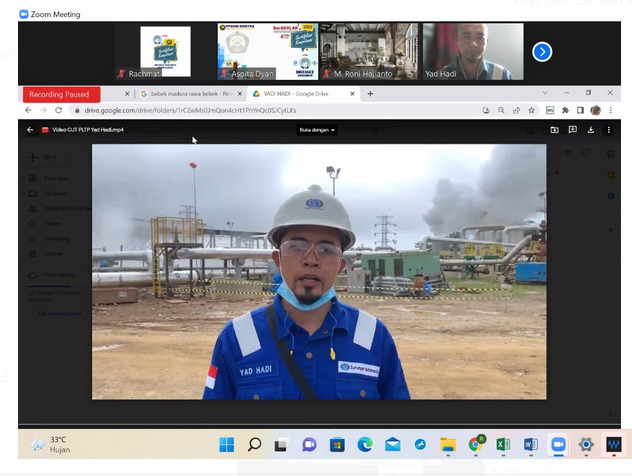Open Drive preview more actions menu
Image resolution: width=632 pixels, height=476 pixels.
pos(609,130)
